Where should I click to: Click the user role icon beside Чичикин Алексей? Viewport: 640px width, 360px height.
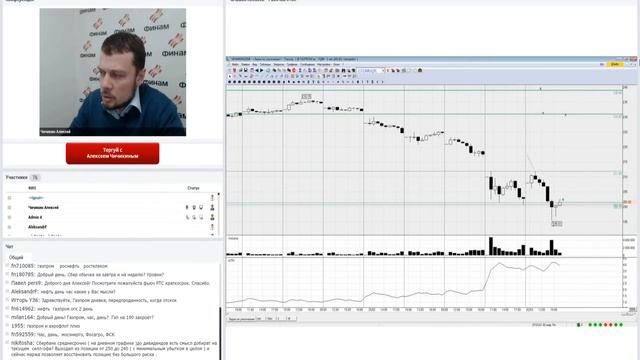[212, 208]
